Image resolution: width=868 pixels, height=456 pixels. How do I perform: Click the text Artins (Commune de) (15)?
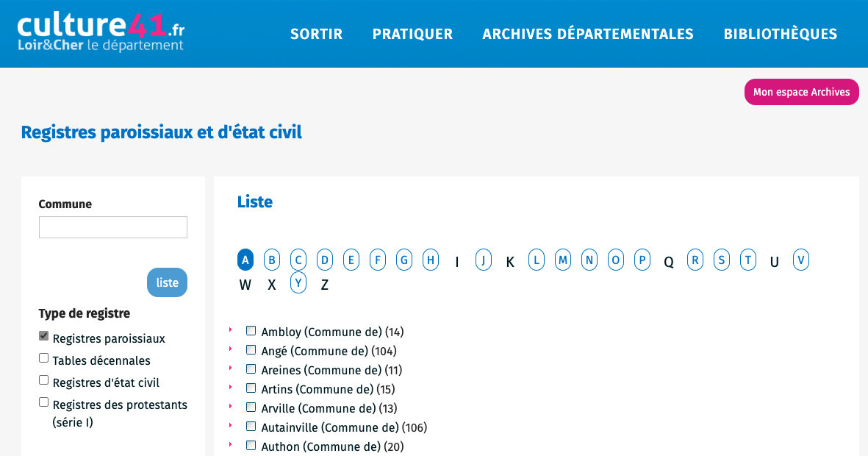[x=329, y=390]
